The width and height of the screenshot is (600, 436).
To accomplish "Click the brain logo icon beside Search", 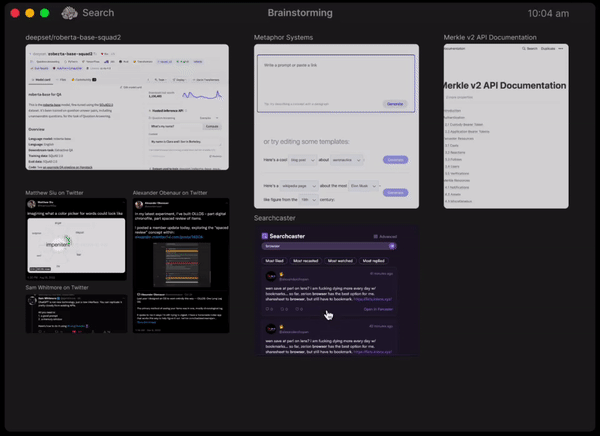I will [x=69, y=13].
